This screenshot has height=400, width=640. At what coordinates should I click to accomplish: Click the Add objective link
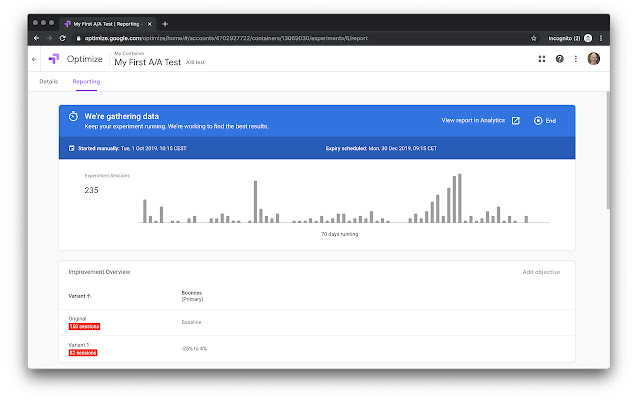pyautogui.click(x=541, y=272)
